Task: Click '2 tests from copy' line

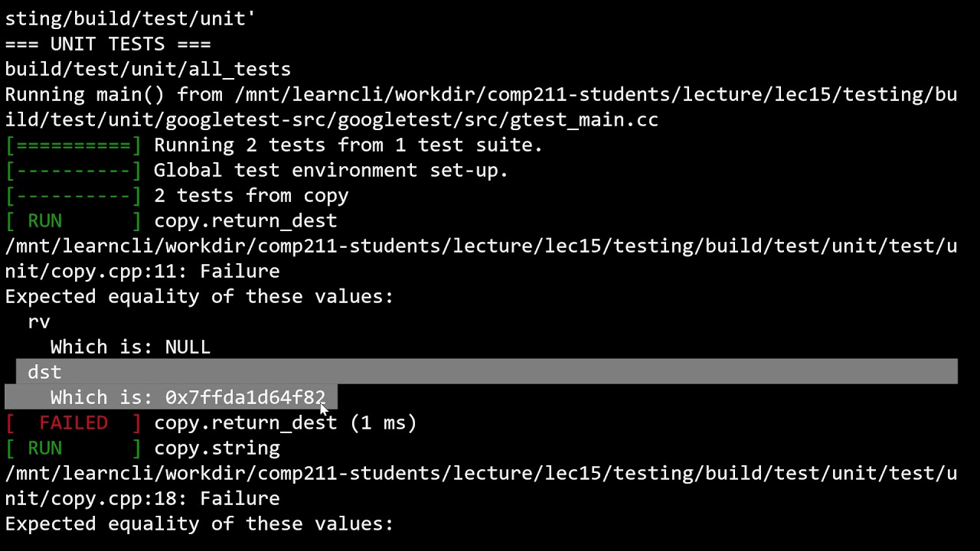Action: 251,195
